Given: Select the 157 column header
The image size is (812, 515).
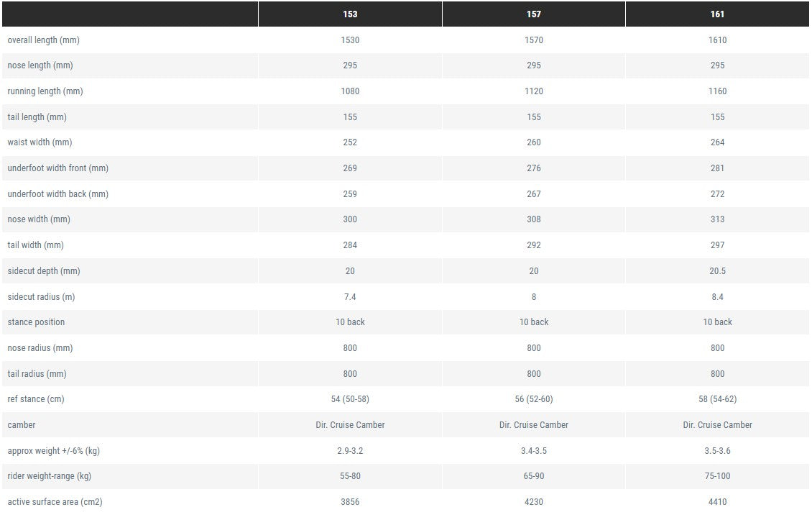Looking at the screenshot, I should (533, 14).
